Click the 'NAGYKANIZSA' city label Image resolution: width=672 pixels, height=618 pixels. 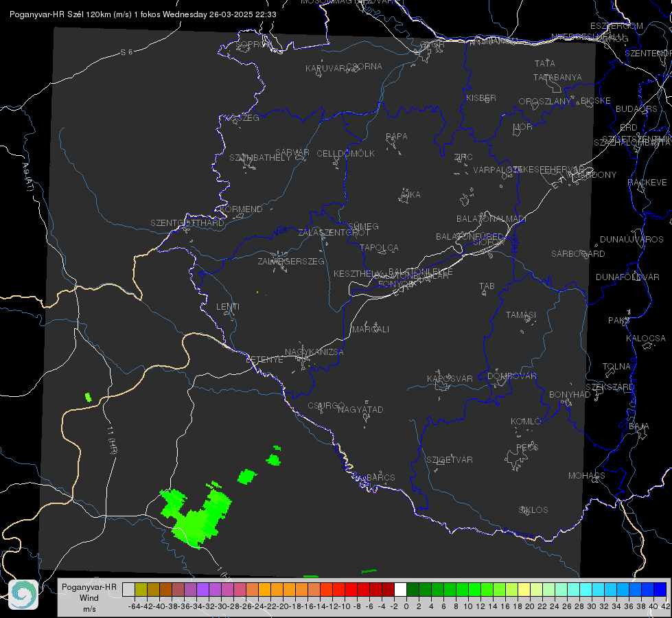[314, 352]
